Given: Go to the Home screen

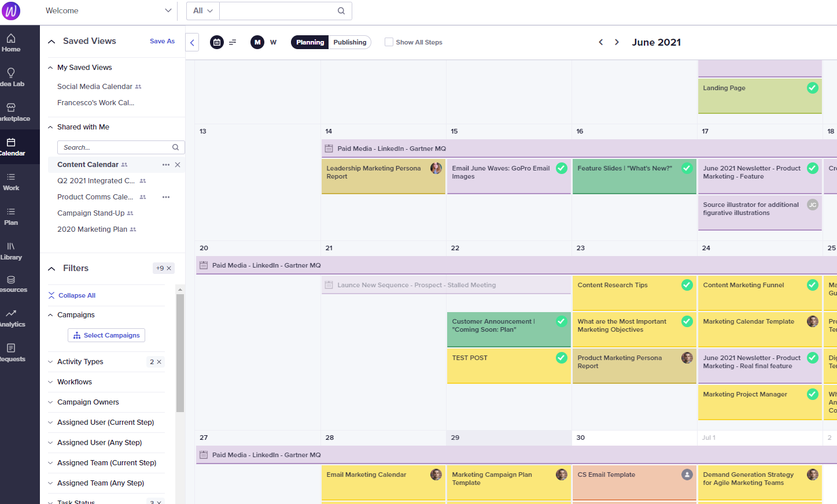Looking at the screenshot, I should point(12,40).
